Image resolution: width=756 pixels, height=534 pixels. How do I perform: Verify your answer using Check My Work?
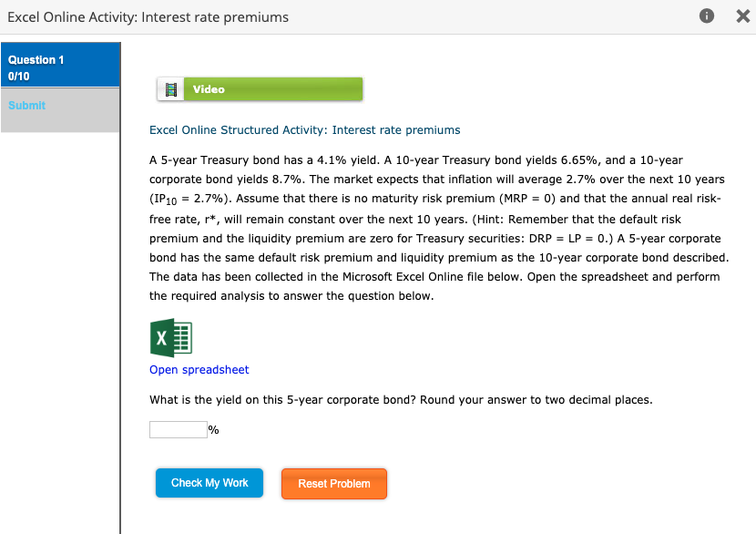tap(209, 482)
